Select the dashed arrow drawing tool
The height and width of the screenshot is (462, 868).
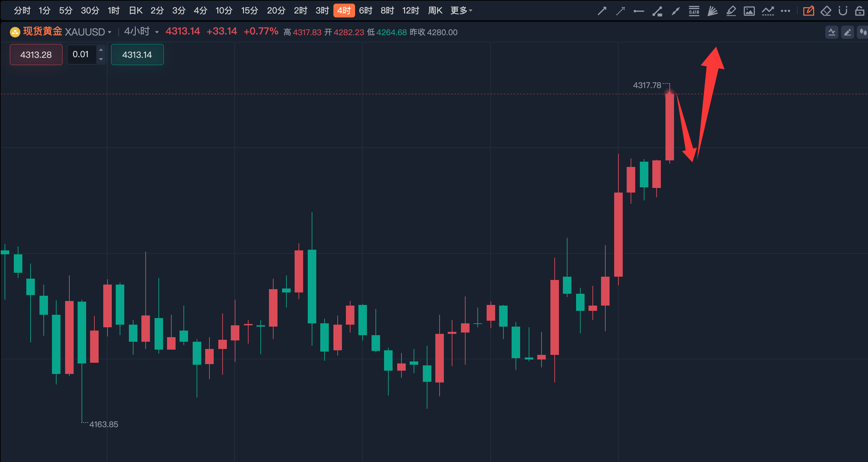pyautogui.click(x=620, y=11)
